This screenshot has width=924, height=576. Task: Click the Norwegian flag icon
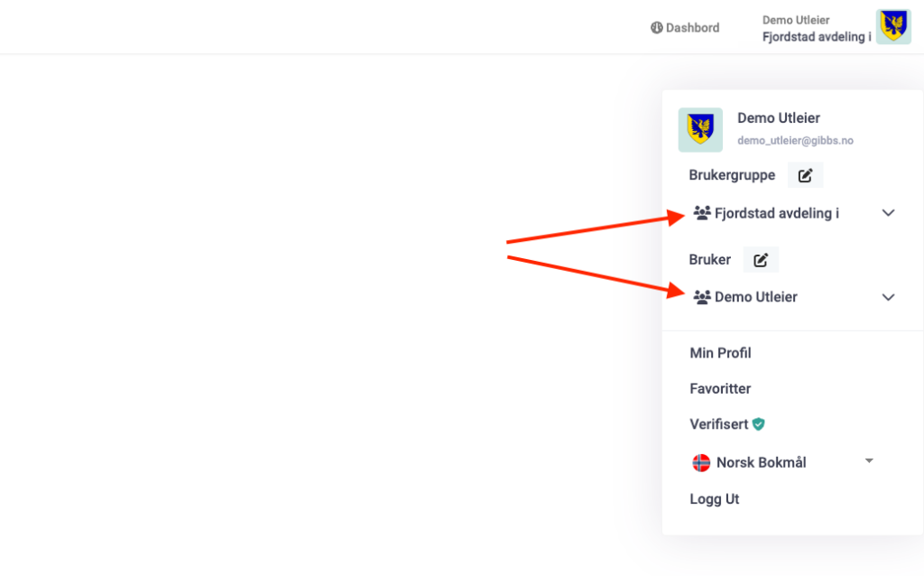click(701, 462)
